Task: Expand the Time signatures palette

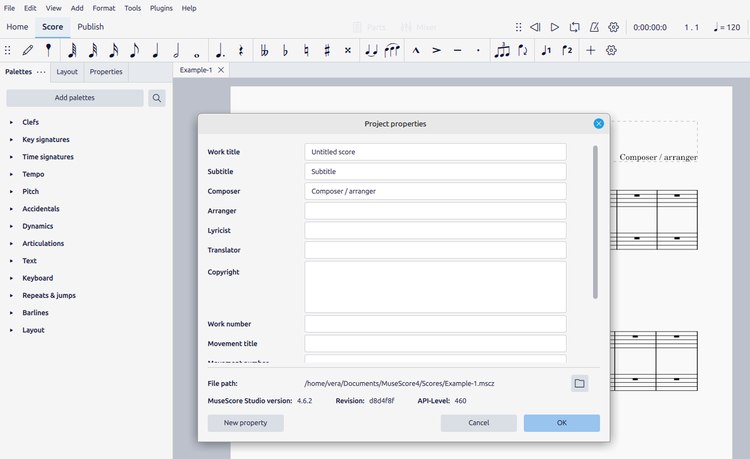Action: coord(11,157)
